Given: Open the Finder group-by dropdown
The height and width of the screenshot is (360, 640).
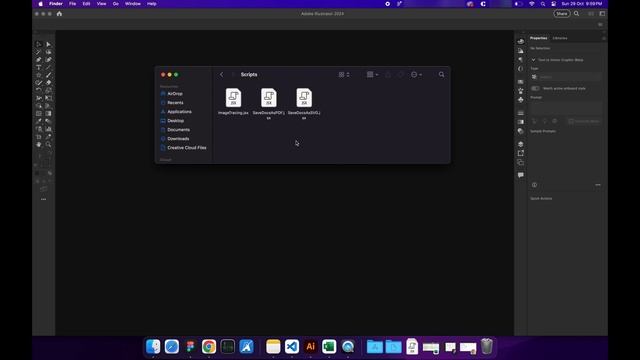Looking at the screenshot, I should (372, 75).
